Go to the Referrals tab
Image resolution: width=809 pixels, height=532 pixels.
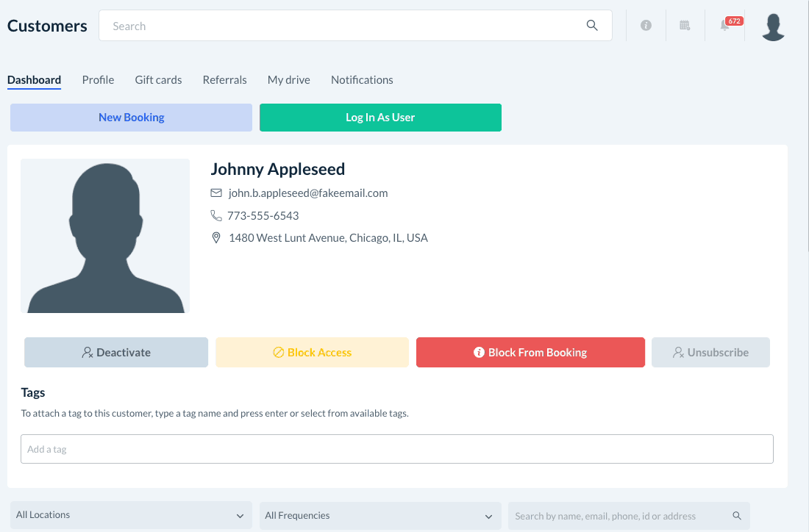point(225,80)
